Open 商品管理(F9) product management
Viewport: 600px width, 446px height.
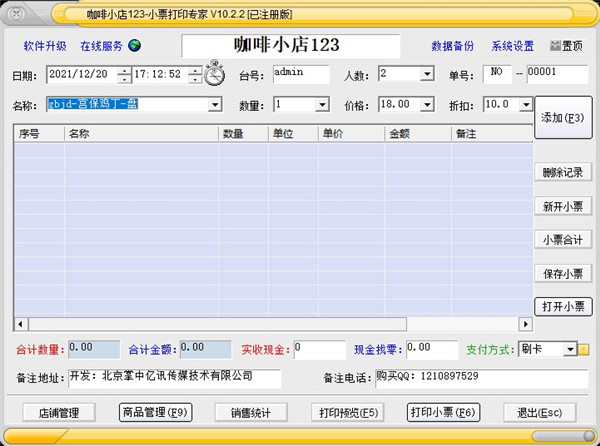[x=153, y=412]
